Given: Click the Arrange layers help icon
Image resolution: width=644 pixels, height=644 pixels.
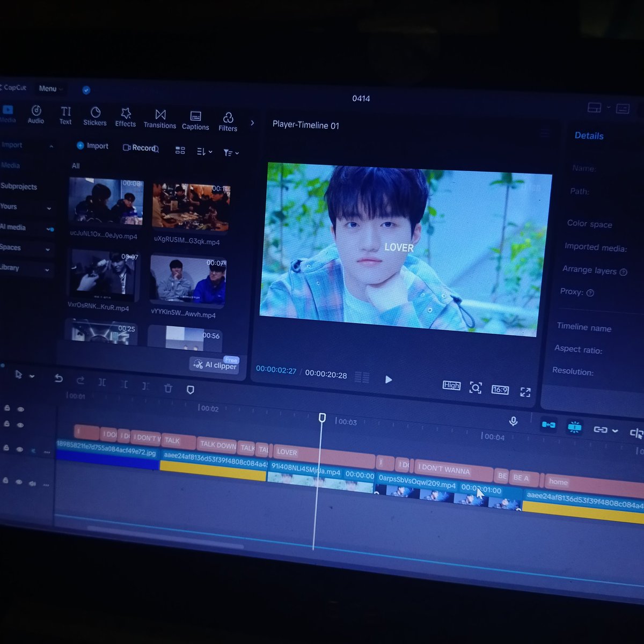Looking at the screenshot, I should coord(623,272).
